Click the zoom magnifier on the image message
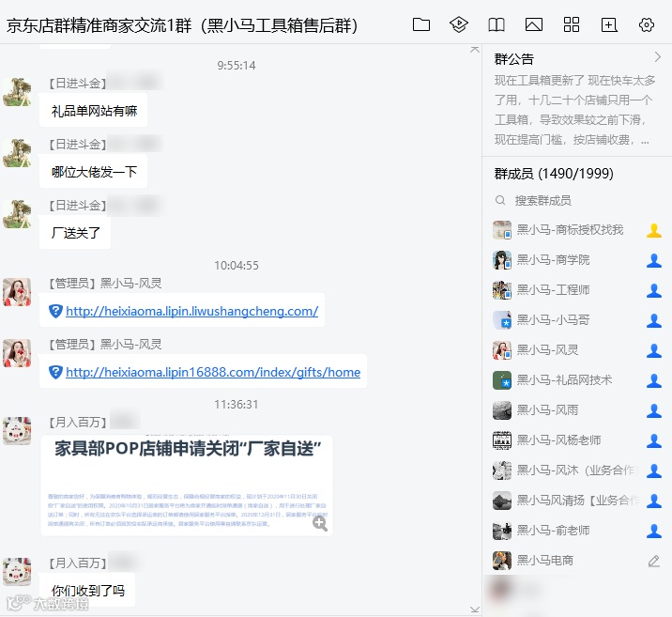The width and height of the screenshot is (672, 617). (320, 523)
